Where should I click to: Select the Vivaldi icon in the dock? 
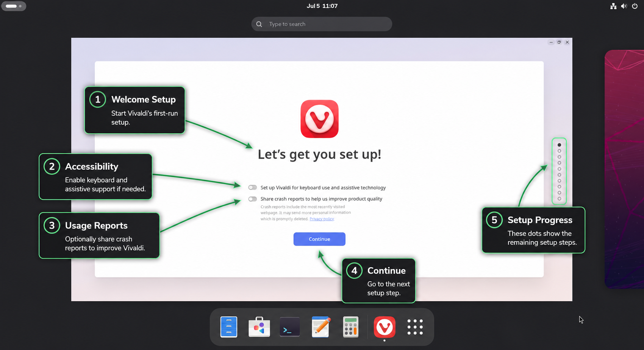click(385, 327)
